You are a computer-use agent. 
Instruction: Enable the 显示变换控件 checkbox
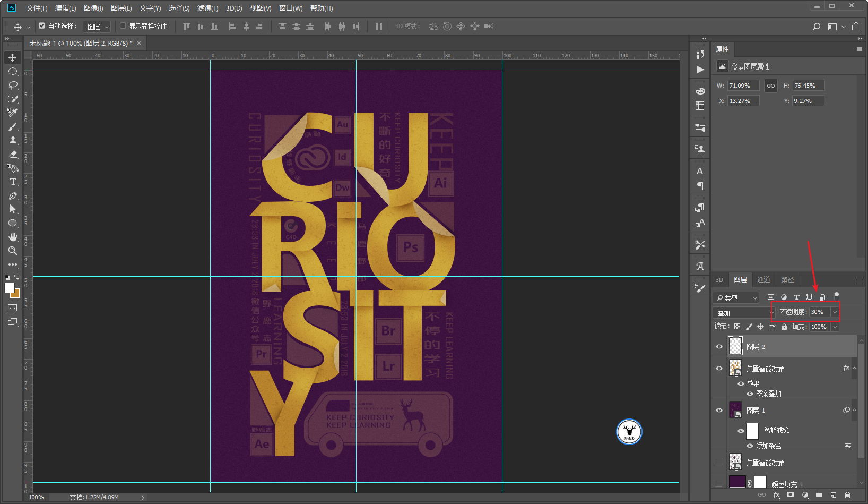[x=123, y=25]
